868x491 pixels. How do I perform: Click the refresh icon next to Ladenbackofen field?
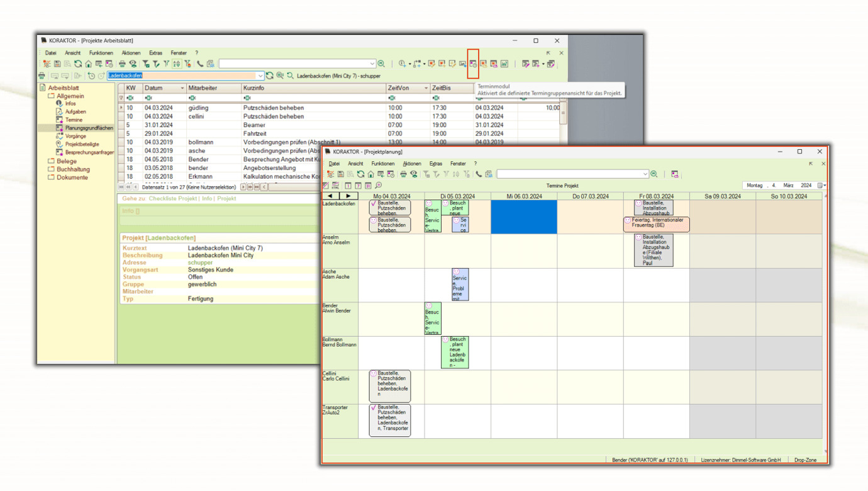(270, 76)
